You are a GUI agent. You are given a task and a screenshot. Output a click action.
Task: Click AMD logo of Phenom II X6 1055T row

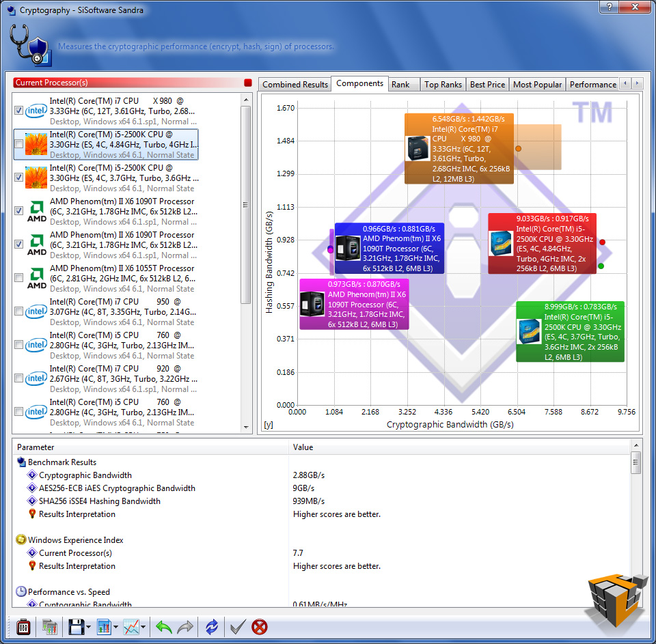pos(37,278)
